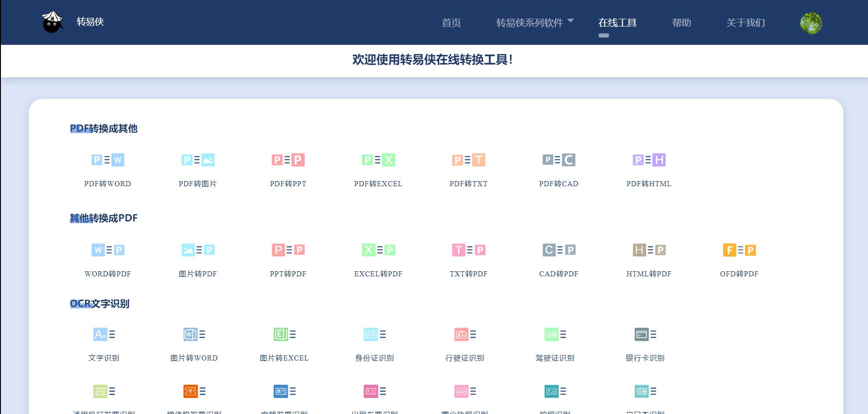868x414 pixels.
Task: Expand the 转易侠系列软件 dropdown menu
Action: (x=535, y=22)
